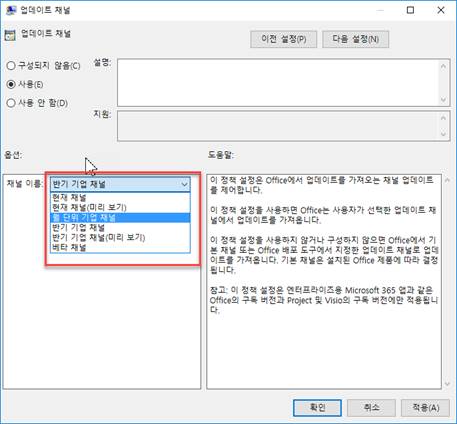Close the 업데이트 채널 dialog window

pyautogui.click(x=441, y=10)
